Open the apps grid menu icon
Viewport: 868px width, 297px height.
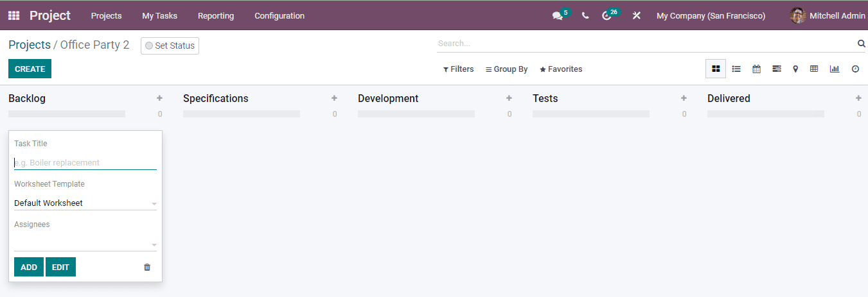pos(13,15)
